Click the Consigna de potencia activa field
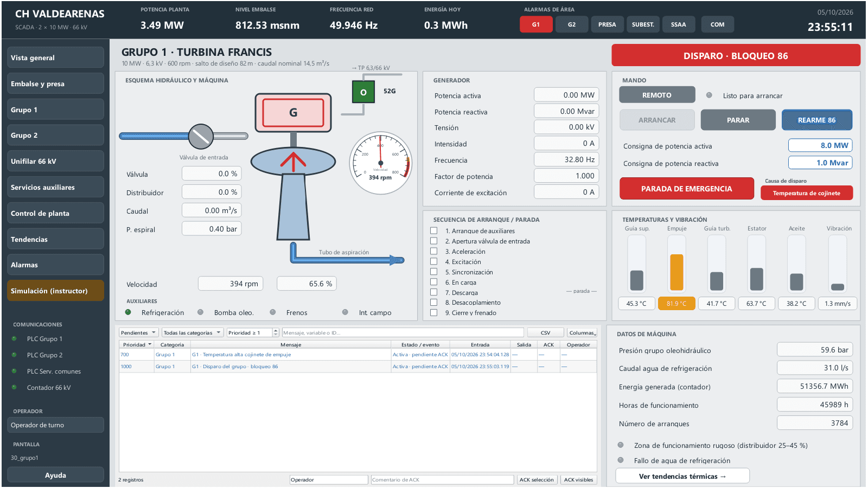The height and width of the screenshot is (488, 868). [820, 145]
